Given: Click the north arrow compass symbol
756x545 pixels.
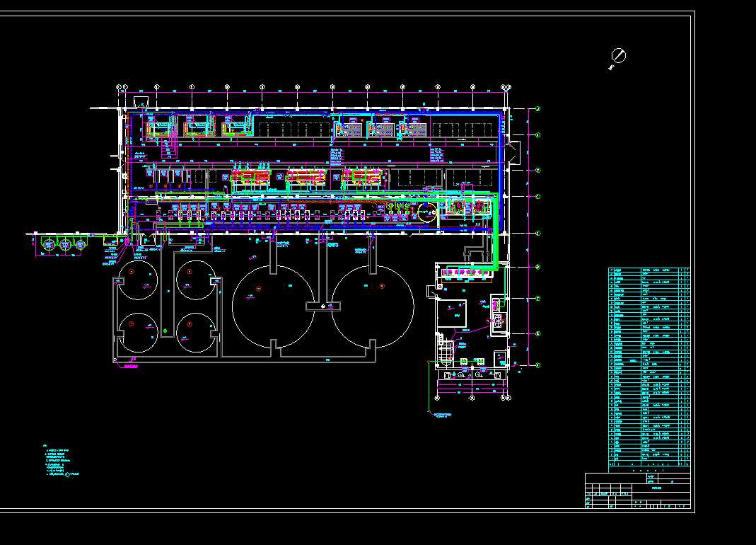Looking at the screenshot, I should click(617, 57).
